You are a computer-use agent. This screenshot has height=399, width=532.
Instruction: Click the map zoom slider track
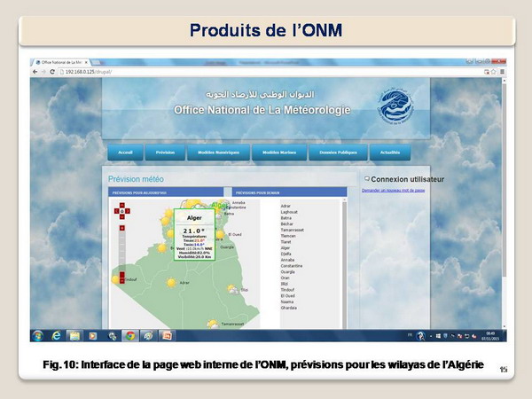coord(122,252)
